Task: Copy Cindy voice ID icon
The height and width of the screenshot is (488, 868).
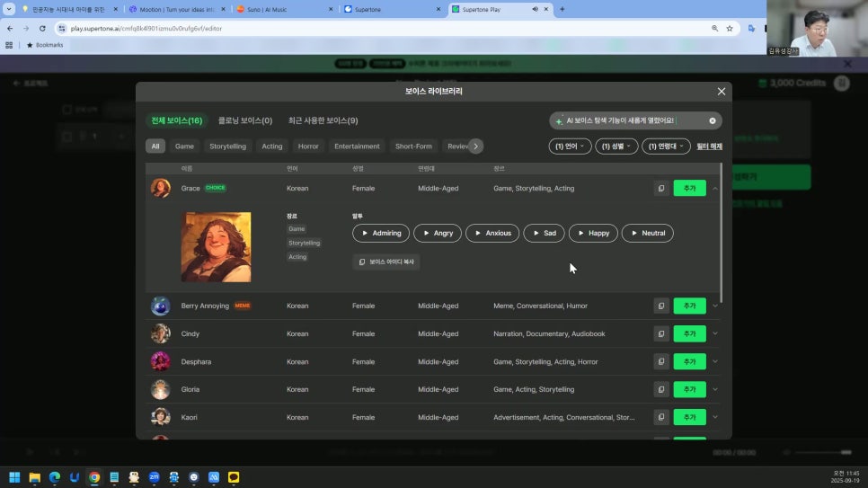Action: point(661,333)
